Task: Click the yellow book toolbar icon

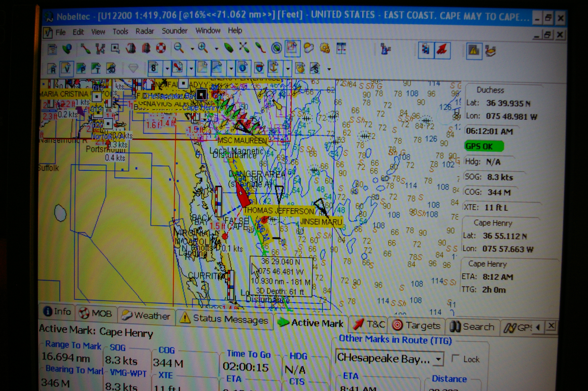Action: pos(490,51)
